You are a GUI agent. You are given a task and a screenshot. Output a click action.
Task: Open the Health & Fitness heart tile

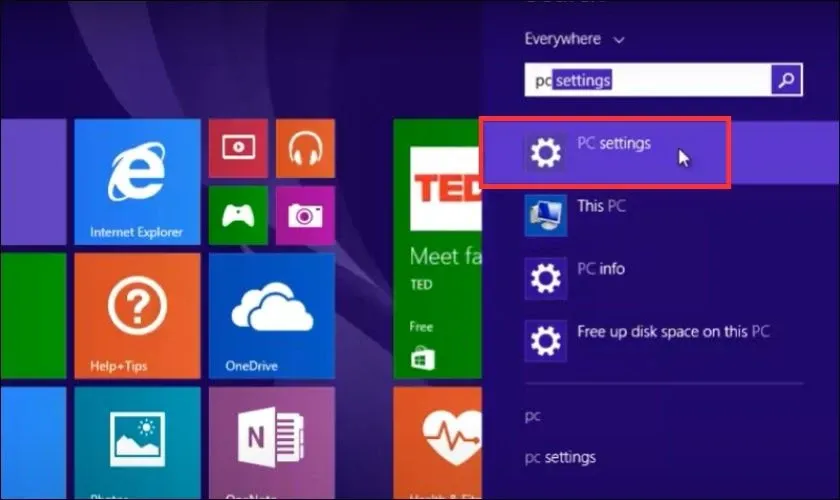[438, 443]
